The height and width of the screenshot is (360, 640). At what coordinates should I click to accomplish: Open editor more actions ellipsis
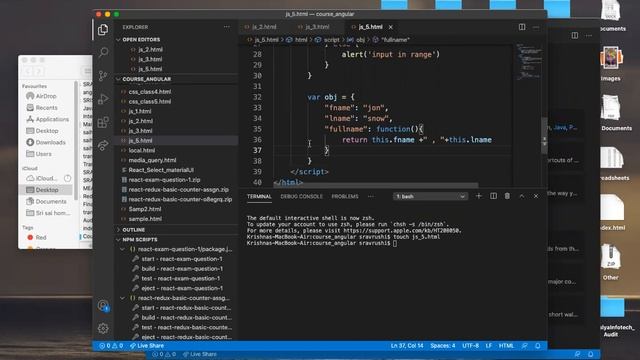coord(536,27)
